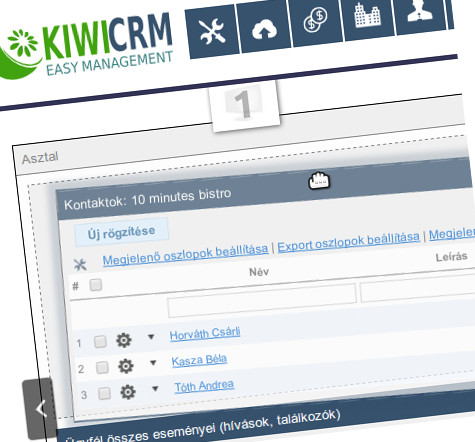Screen dimensions: 475x442
Task: Expand the dropdown arrow for Horváth Csárli
Action: tap(151, 337)
